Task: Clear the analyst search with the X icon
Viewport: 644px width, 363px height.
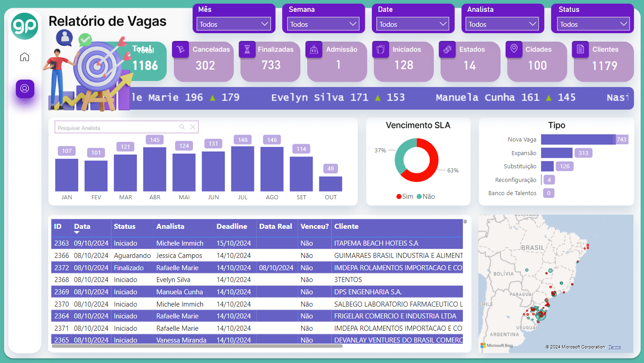Action: click(x=193, y=127)
